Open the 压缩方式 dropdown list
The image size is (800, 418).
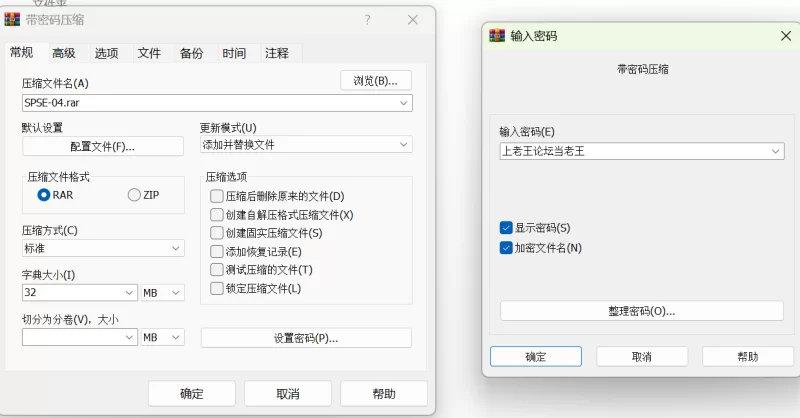tap(176, 247)
